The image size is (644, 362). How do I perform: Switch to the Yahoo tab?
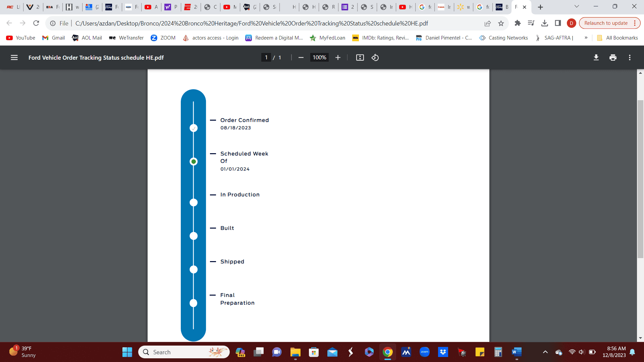(171, 7)
